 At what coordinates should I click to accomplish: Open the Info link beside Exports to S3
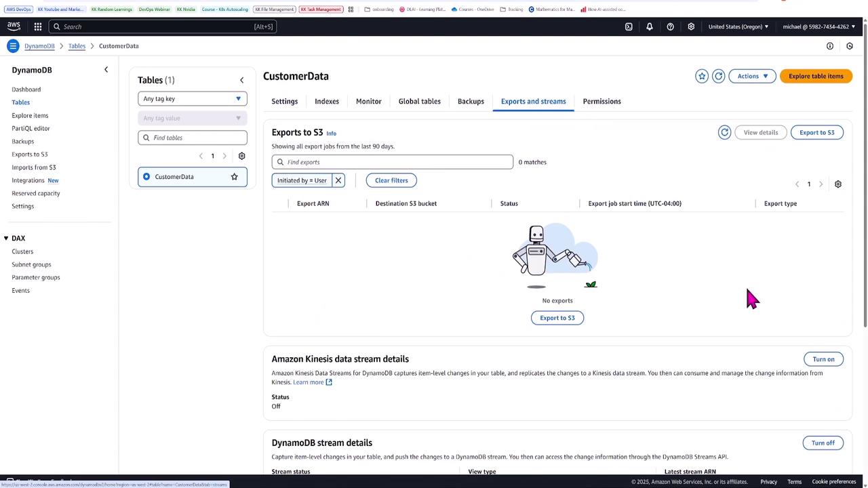pyautogui.click(x=331, y=134)
